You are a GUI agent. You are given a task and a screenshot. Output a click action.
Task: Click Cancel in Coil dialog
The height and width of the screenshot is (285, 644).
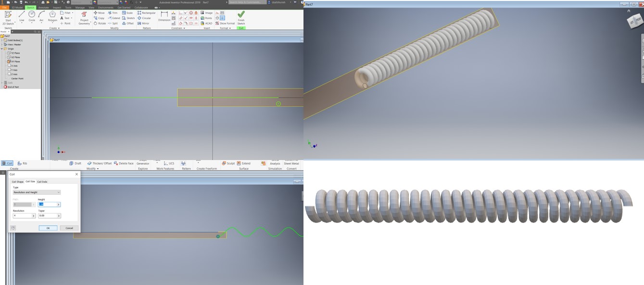click(69, 228)
